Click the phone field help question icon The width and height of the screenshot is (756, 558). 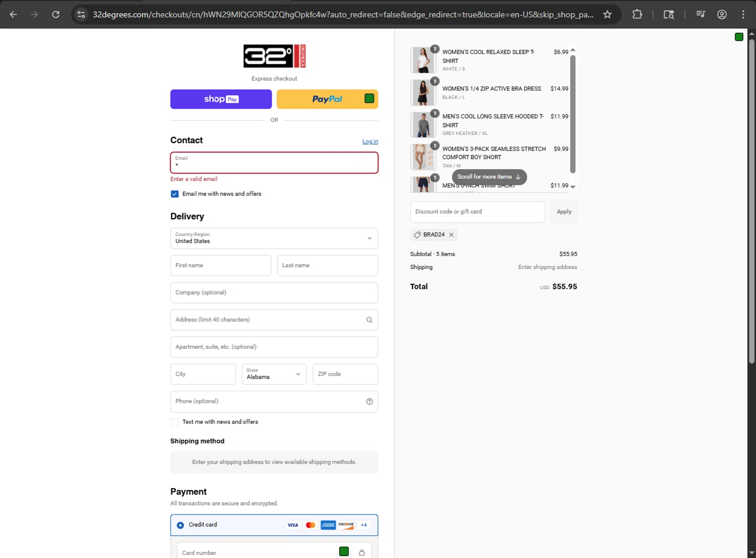369,402
